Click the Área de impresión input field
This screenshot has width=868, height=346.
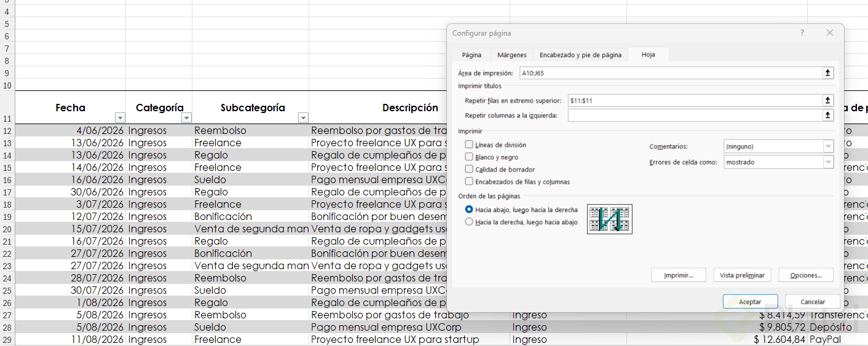coord(671,73)
